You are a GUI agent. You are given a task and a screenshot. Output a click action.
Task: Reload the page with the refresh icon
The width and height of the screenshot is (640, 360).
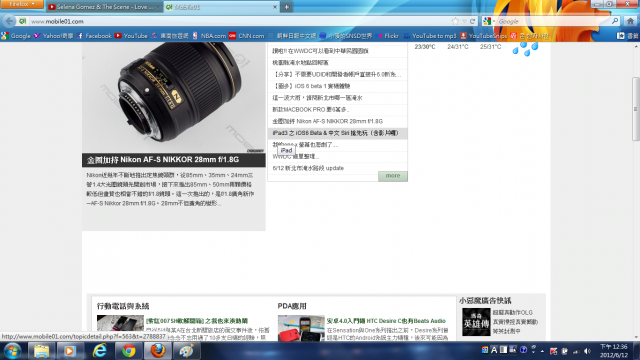pyautogui.click(x=473, y=21)
